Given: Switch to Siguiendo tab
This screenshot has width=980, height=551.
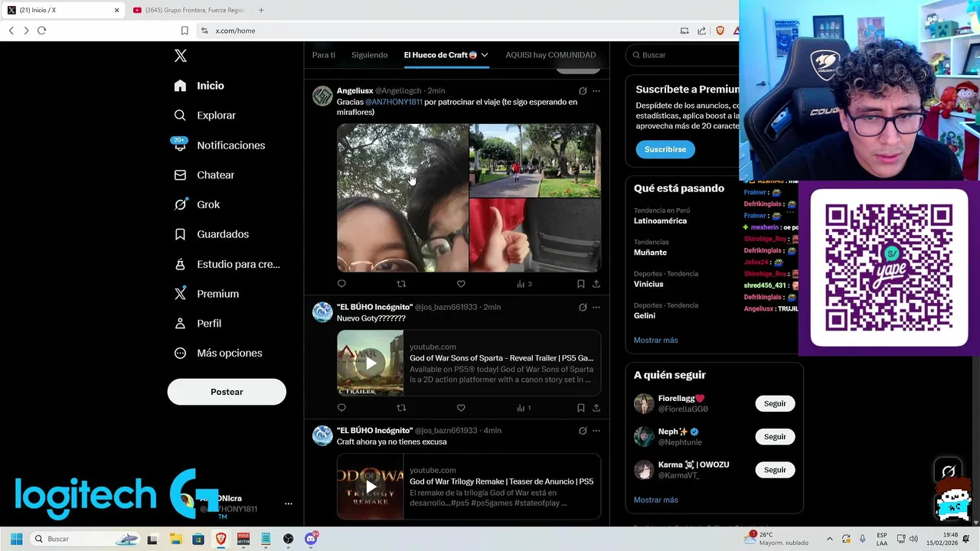Looking at the screenshot, I should pyautogui.click(x=369, y=55).
